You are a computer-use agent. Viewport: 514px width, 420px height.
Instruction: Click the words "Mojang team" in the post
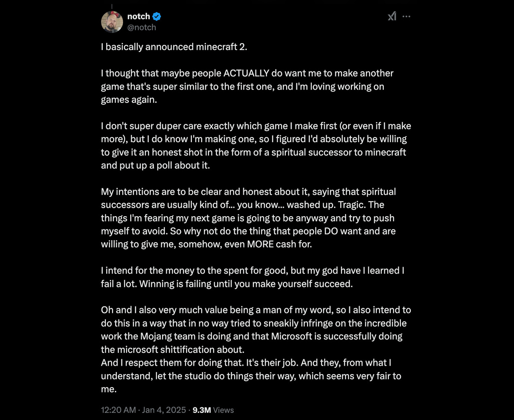pos(164,336)
